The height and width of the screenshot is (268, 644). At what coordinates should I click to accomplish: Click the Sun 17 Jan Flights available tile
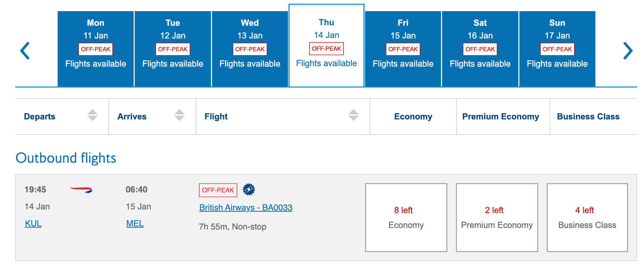(557, 64)
